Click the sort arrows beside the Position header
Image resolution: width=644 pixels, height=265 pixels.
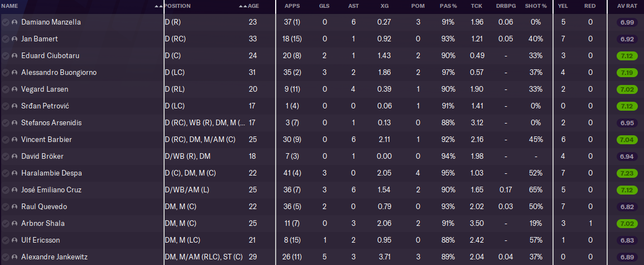pyautogui.click(x=242, y=6)
